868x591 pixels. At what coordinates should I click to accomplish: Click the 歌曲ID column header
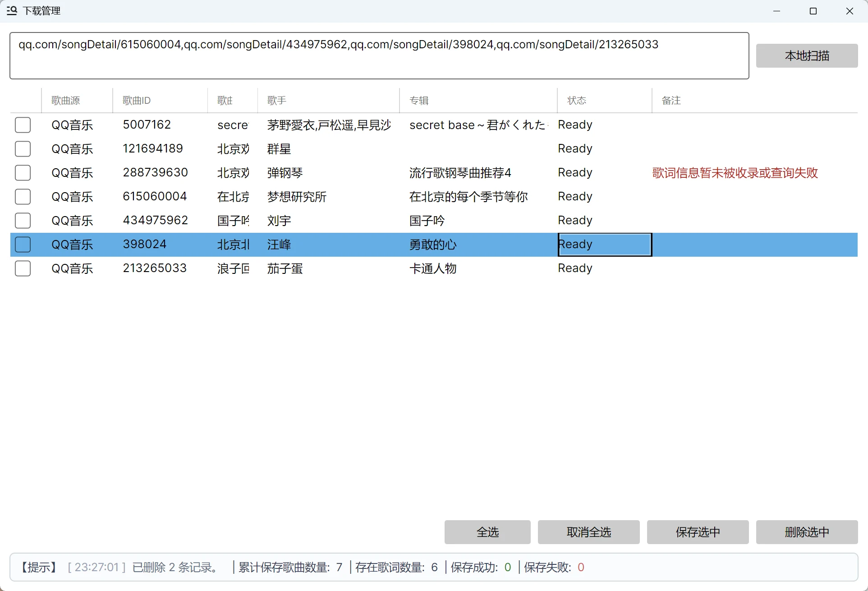click(x=160, y=100)
